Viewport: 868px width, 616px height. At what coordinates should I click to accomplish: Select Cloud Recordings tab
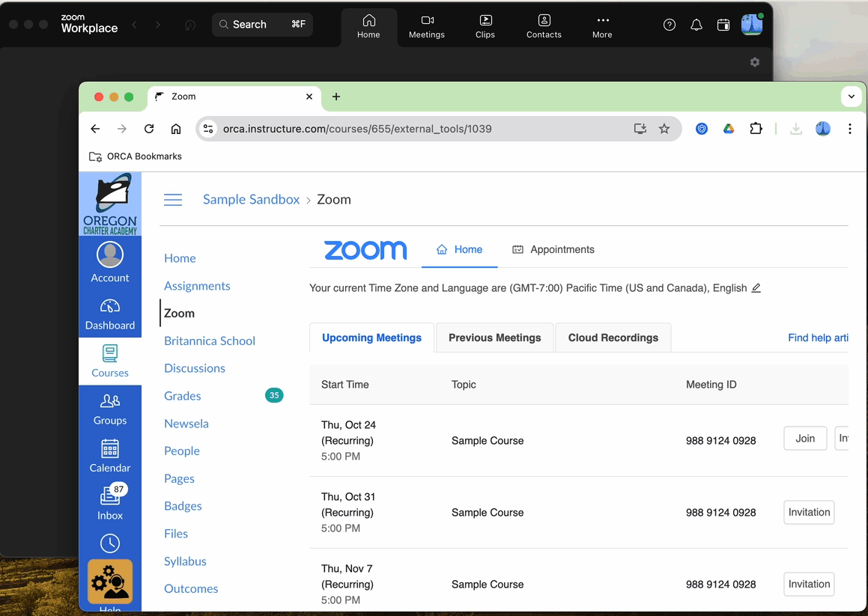[x=613, y=338]
